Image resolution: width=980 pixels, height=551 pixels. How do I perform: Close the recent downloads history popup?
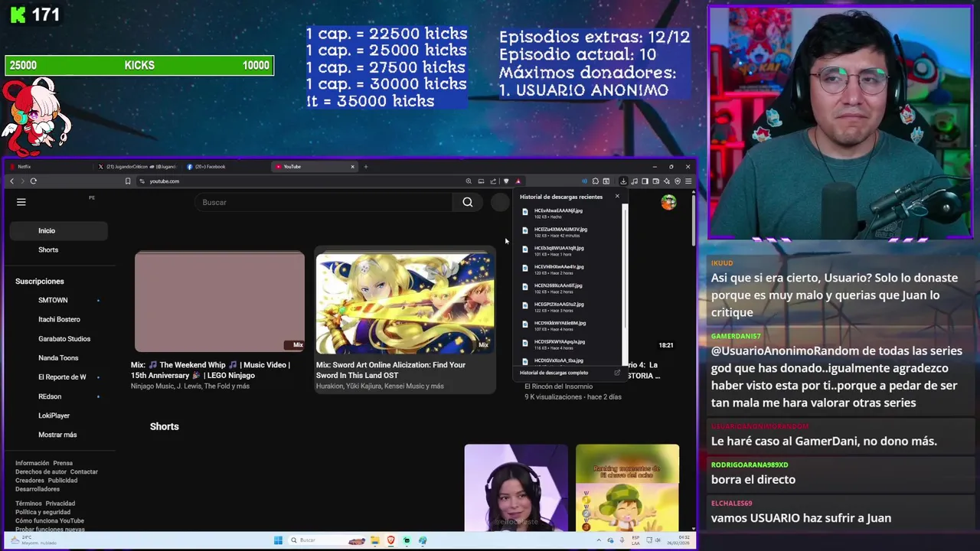(617, 197)
